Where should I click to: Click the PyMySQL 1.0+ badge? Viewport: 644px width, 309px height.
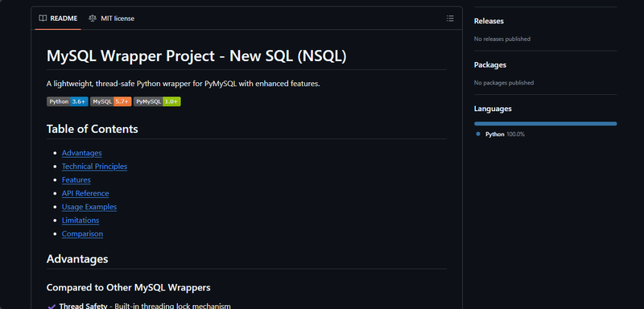point(157,101)
